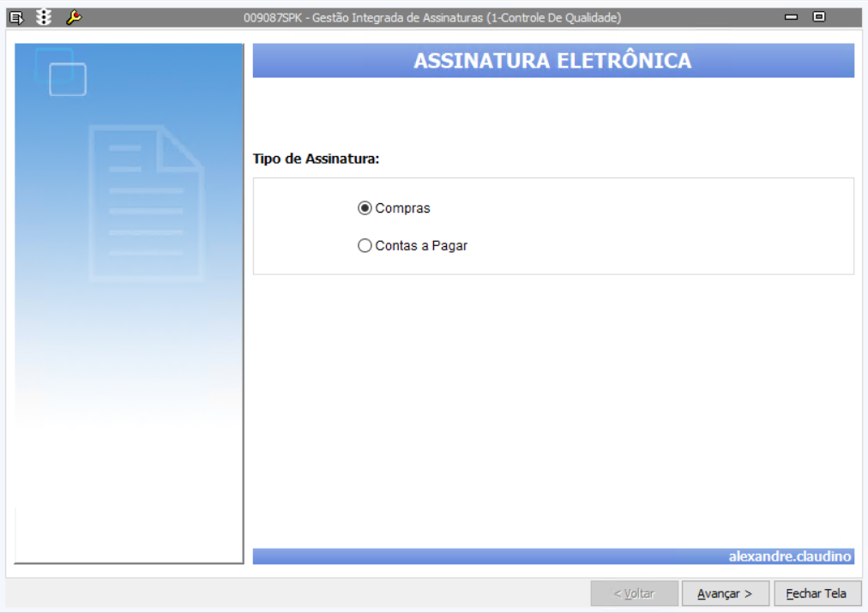This screenshot has width=868, height=613.
Task: Click the ASSINATURA ELETRÔNICA header
Action: coord(553,61)
